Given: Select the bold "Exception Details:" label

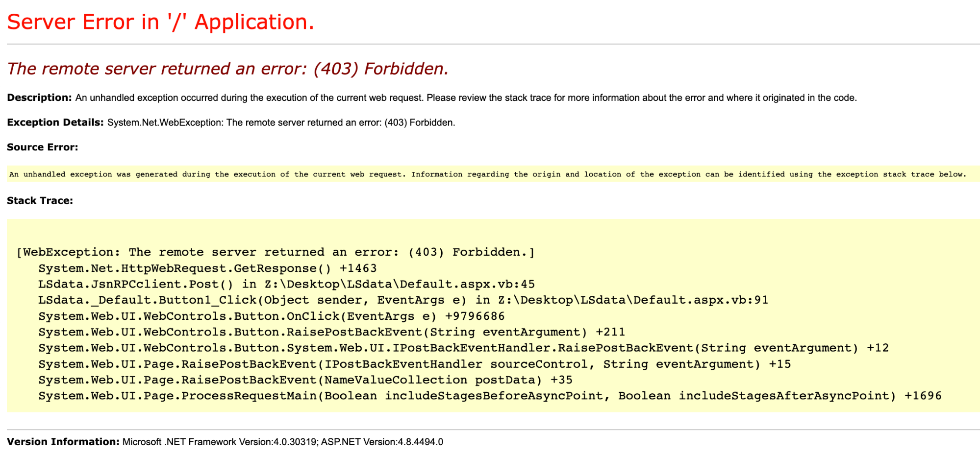Looking at the screenshot, I should pyautogui.click(x=55, y=122).
